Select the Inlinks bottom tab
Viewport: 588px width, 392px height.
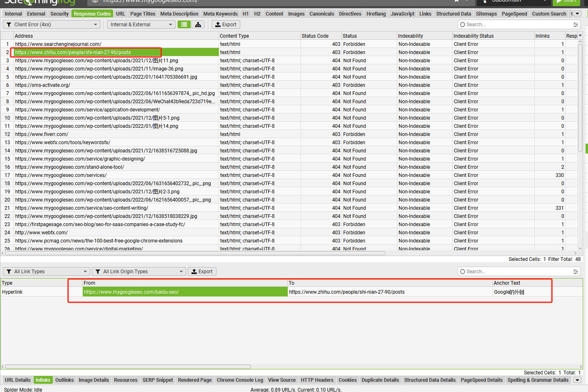click(x=43, y=380)
